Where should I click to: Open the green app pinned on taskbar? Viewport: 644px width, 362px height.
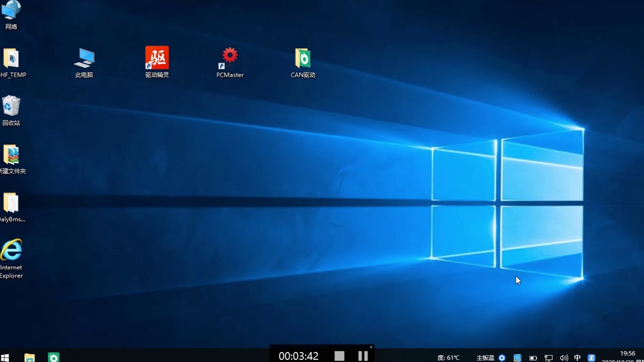[x=53, y=357]
